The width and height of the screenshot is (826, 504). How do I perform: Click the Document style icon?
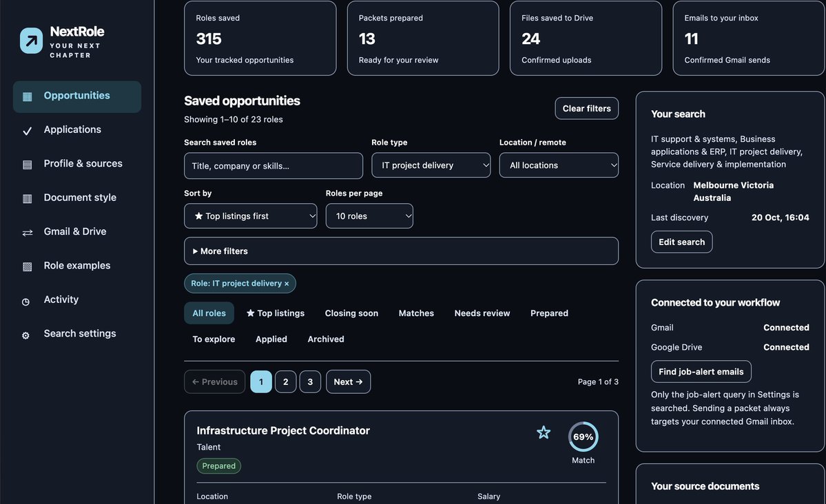click(x=28, y=198)
